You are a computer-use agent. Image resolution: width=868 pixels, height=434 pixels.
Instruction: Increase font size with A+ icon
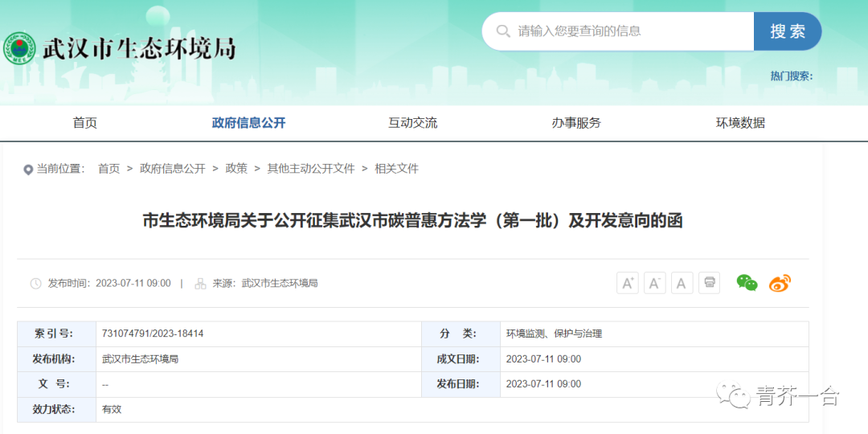click(x=628, y=283)
